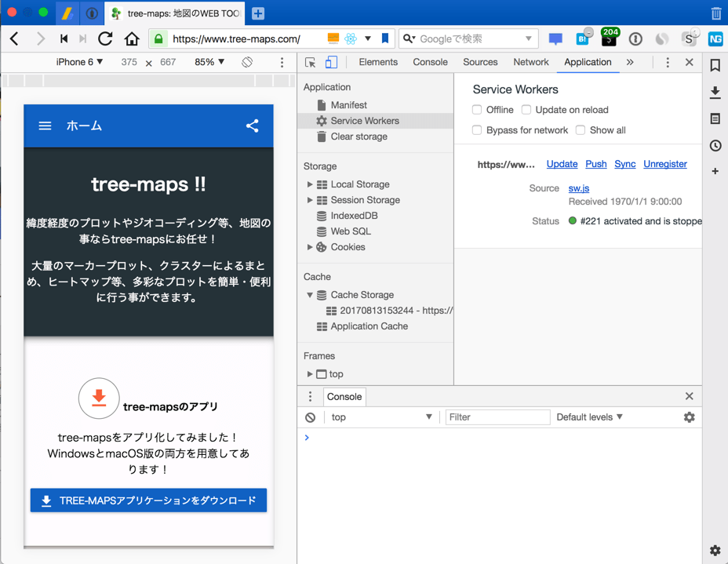Image resolution: width=728 pixels, height=564 pixels.
Task: Collapse the Cache Storage tree
Action: click(310, 295)
